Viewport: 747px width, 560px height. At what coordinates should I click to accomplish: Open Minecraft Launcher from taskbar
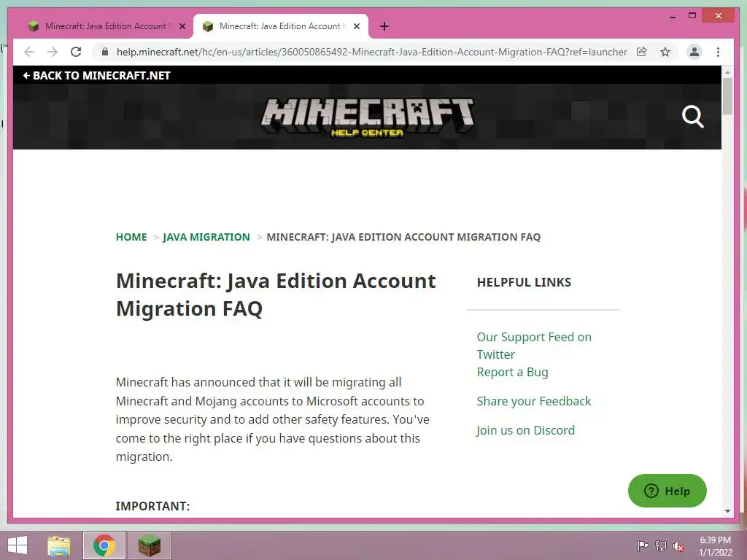(x=149, y=545)
